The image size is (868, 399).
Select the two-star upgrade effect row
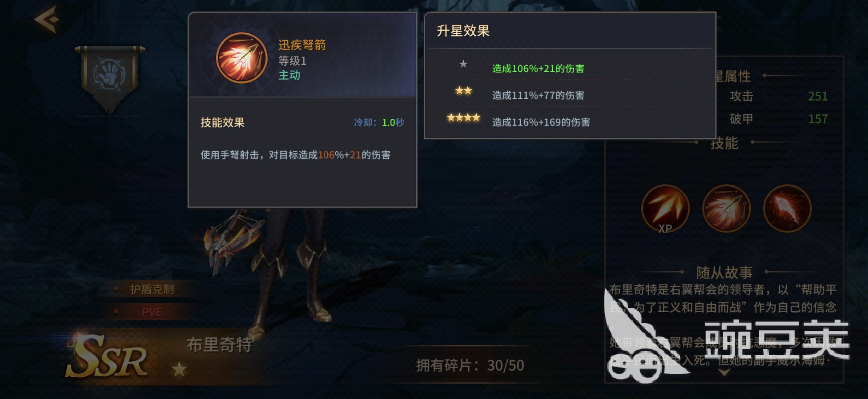(x=569, y=94)
